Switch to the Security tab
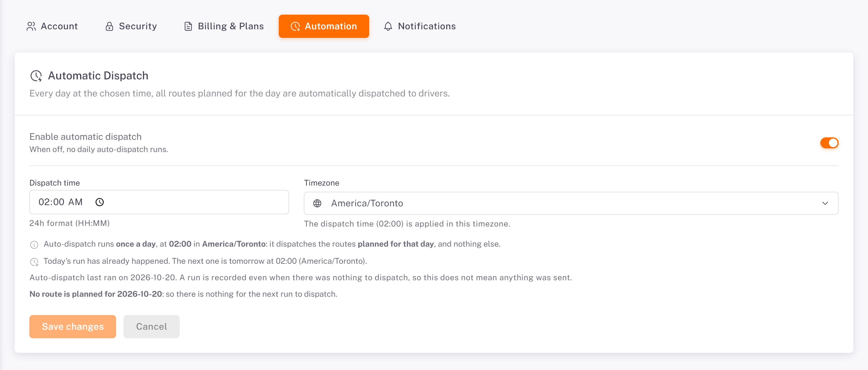The width and height of the screenshot is (868, 370). tap(131, 26)
